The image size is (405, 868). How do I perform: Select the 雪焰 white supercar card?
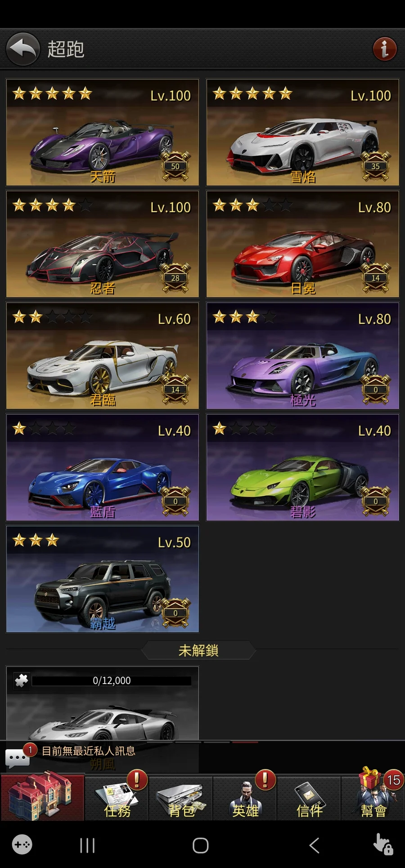click(x=303, y=132)
